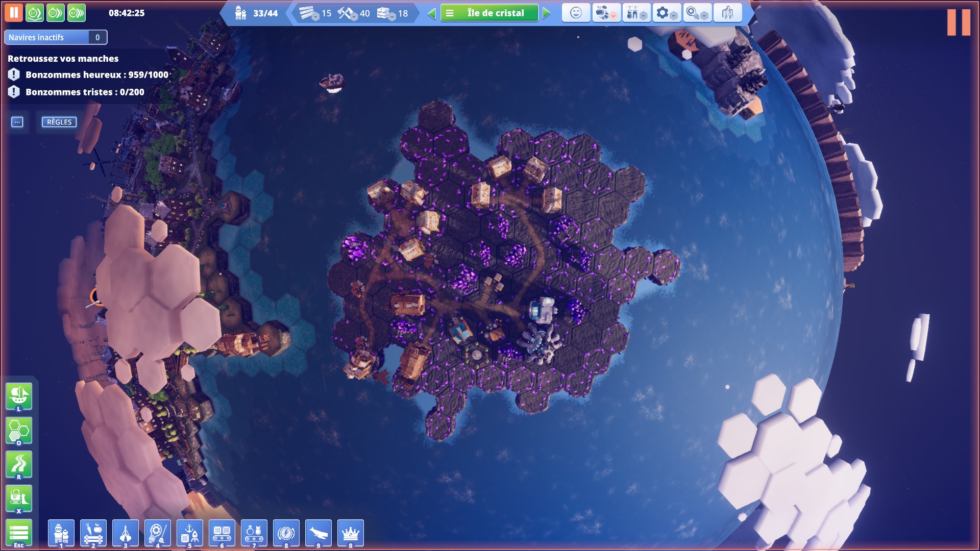This screenshot has height=551, width=980.
Task: Open the ships panel (L)
Action: (19, 396)
